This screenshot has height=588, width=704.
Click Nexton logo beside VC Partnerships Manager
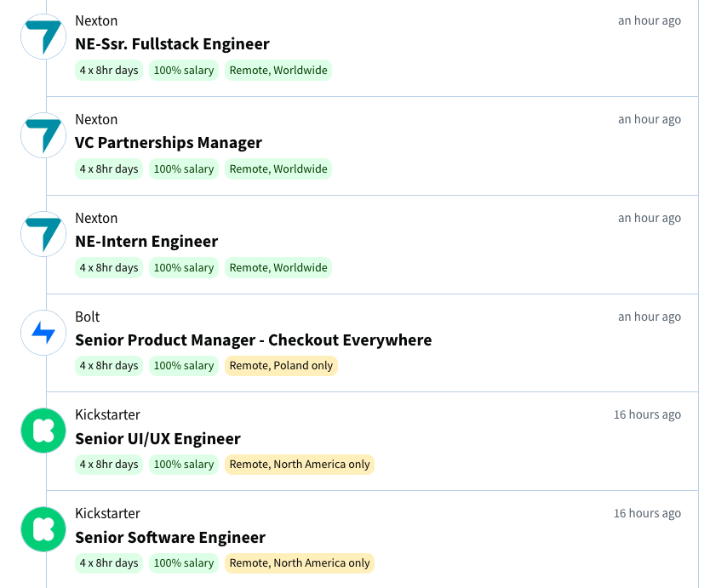point(43,135)
